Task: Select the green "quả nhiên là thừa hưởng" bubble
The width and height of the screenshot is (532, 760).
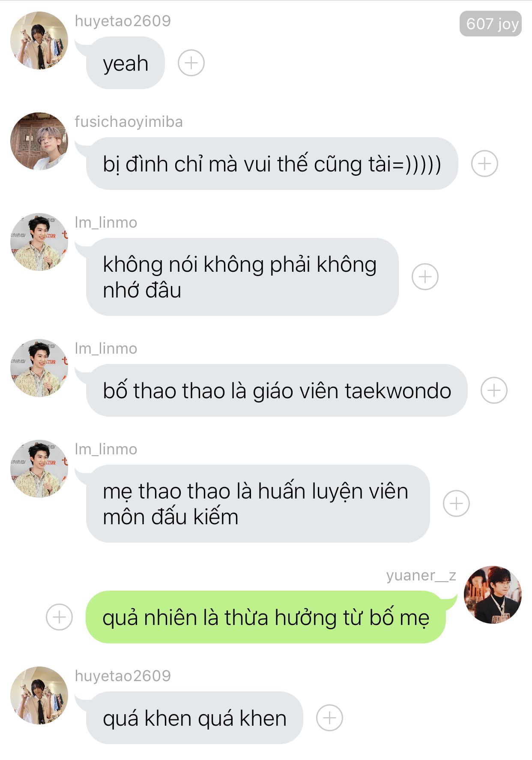Action: (x=266, y=617)
